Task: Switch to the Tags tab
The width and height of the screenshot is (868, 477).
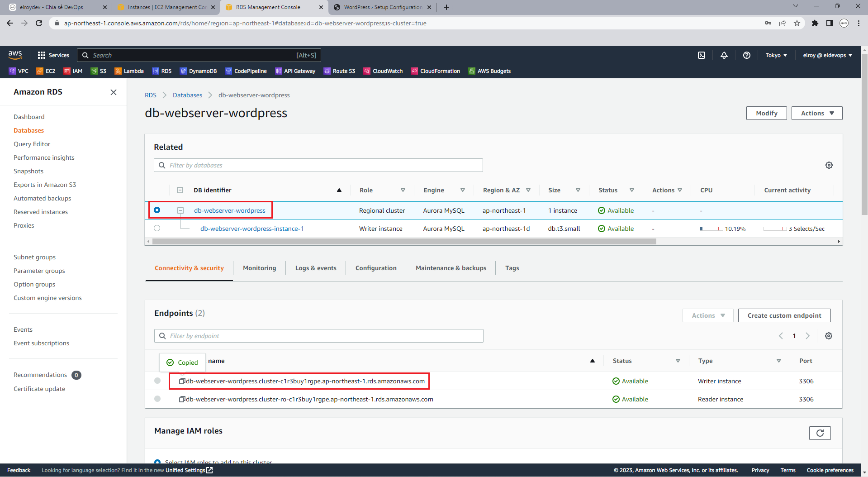Action: 512,268
